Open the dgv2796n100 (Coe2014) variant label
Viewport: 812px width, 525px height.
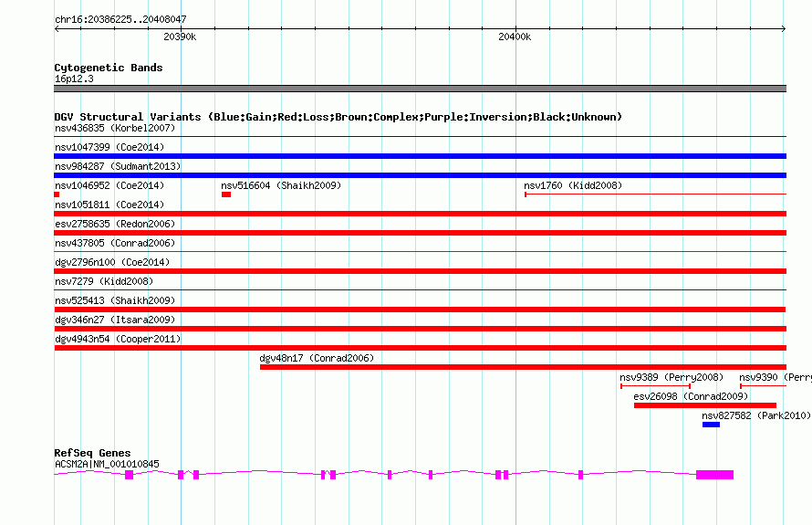coord(112,262)
